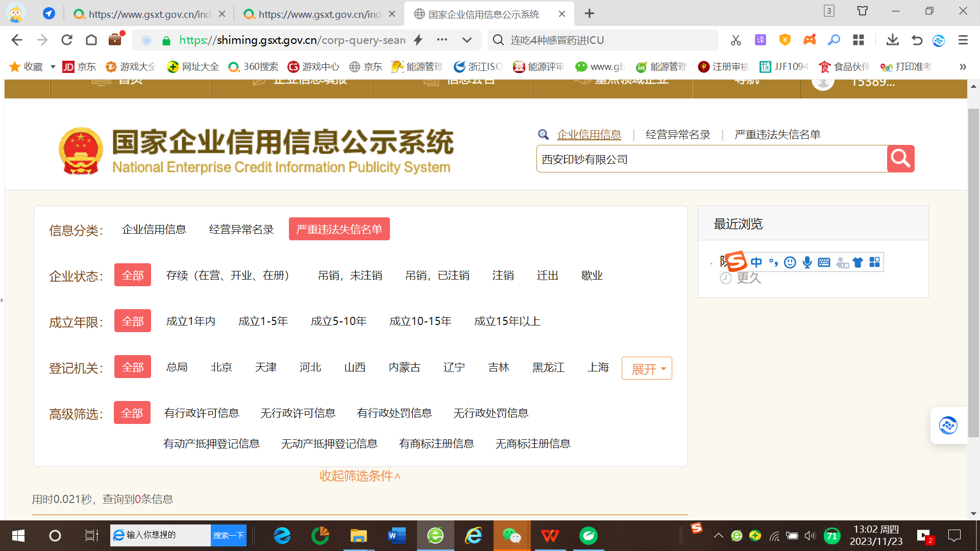Select 成立15年以上 filter

(x=507, y=321)
